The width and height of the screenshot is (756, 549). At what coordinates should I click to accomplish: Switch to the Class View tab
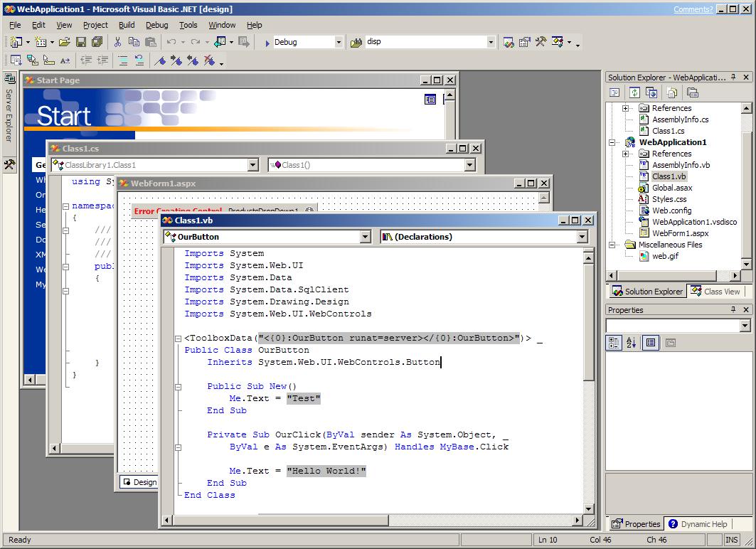coord(716,292)
